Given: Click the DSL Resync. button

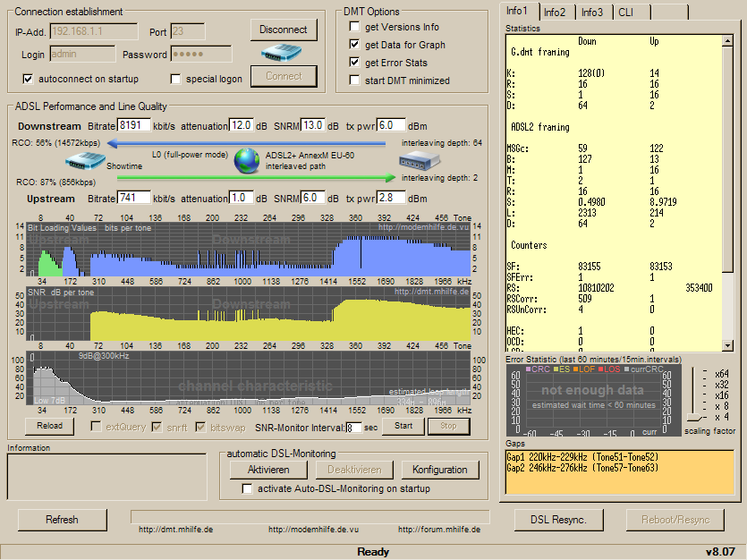Looking at the screenshot, I should tap(559, 520).
